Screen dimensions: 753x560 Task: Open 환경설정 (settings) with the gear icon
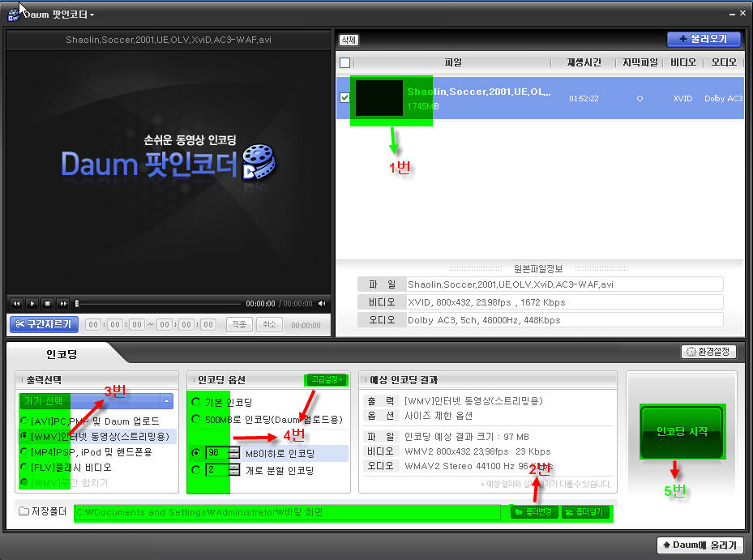click(x=708, y=352)
